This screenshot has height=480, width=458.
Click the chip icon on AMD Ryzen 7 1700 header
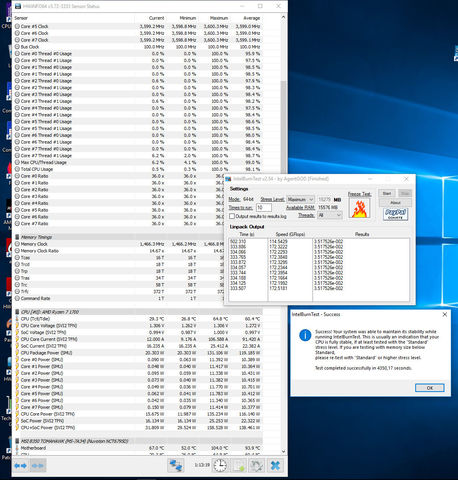pos(17,312)
